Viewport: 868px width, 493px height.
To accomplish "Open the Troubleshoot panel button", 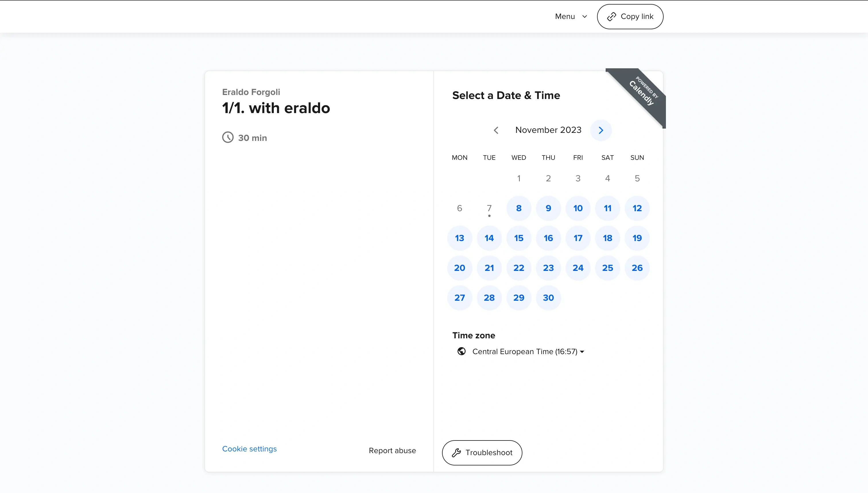I will click(x=482, y=453).
